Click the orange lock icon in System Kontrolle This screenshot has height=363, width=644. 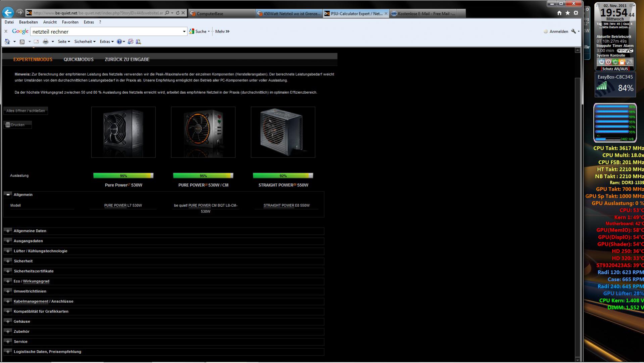pyautogui.click(x=622, y=62)
